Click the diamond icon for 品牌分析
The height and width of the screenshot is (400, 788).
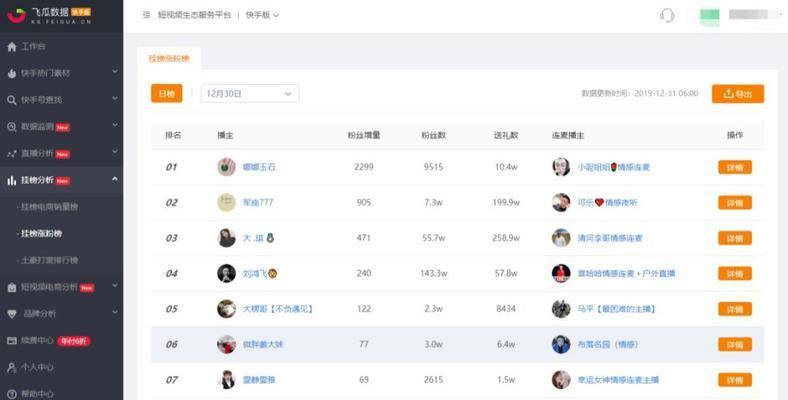coord(12,314)
